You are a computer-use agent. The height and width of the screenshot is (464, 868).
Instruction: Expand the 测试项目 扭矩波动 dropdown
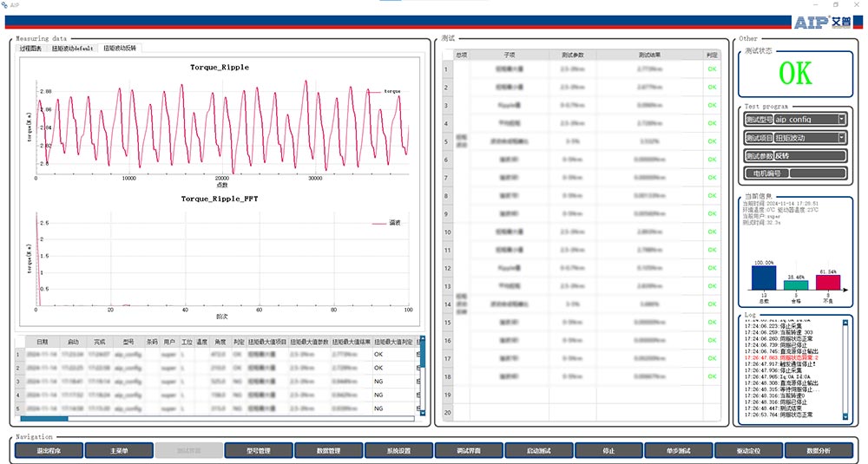tap(841, 137)
